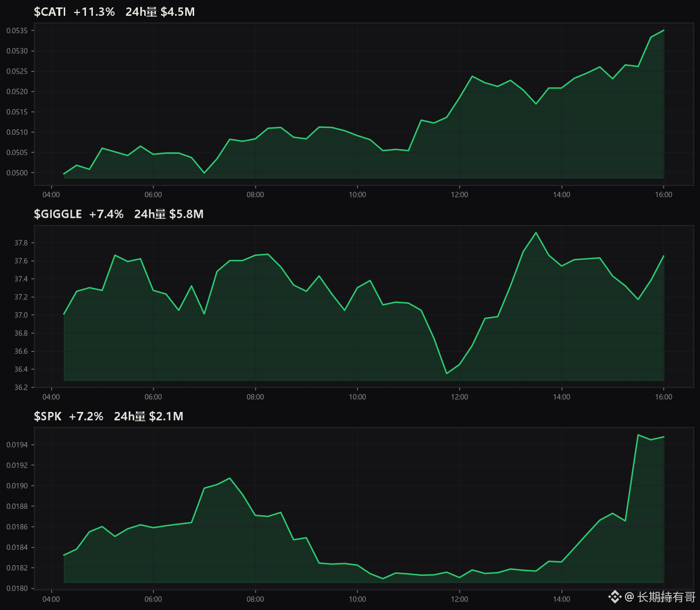
Task: Select the 10:00 label under the $GIGGLE chart
Action: point(358,397)
